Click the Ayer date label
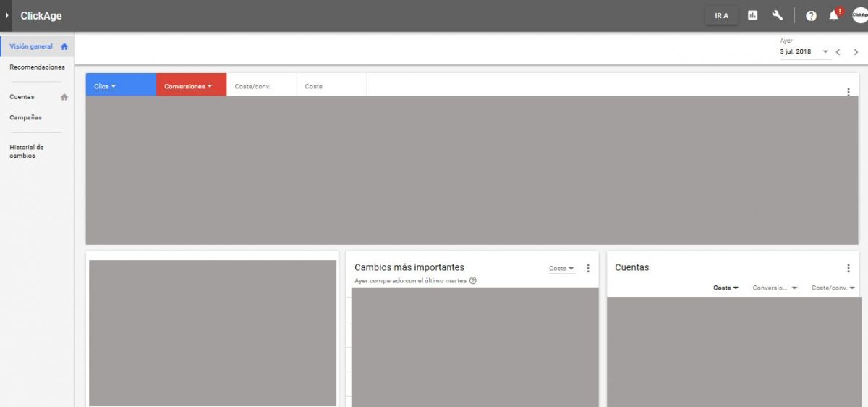This screenshot has height=407, width=868. 786,41
